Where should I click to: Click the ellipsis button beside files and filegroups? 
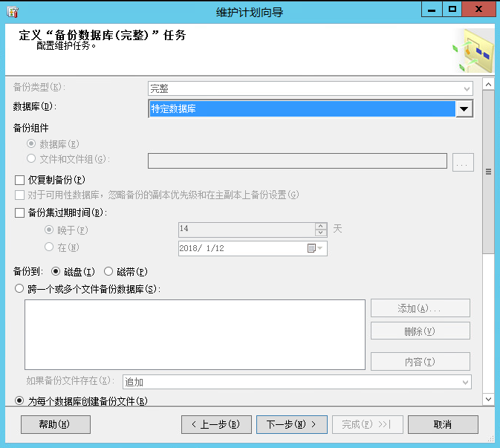463,162
